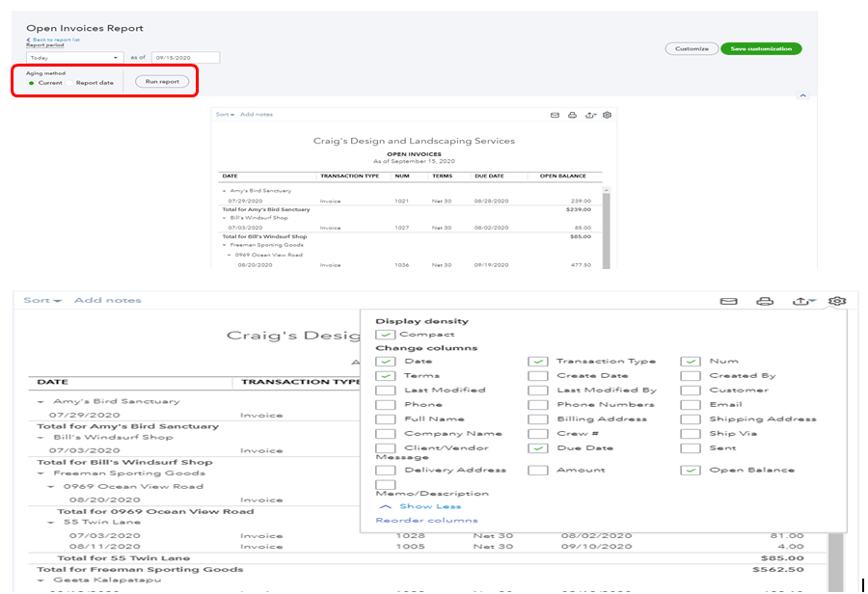Click the email icon in upper report toolbar

tap(555, 115)
